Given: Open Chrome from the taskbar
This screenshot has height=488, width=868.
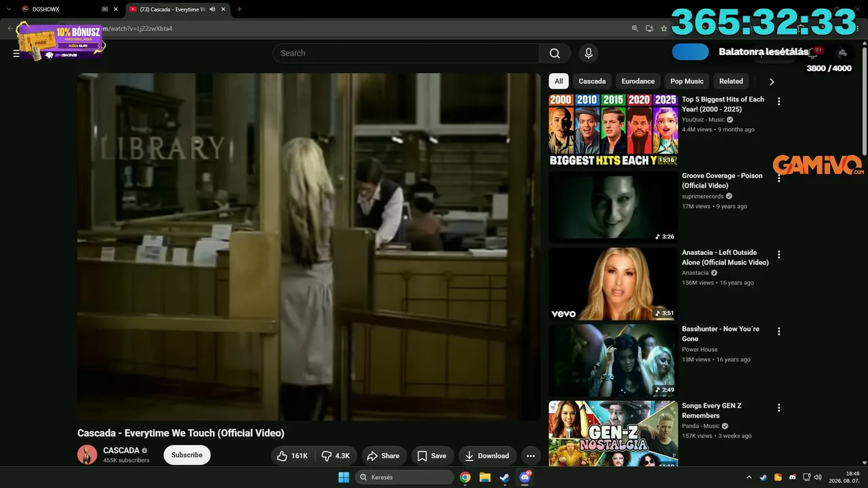Looking at the screenshot, I should tap(465, 477).
